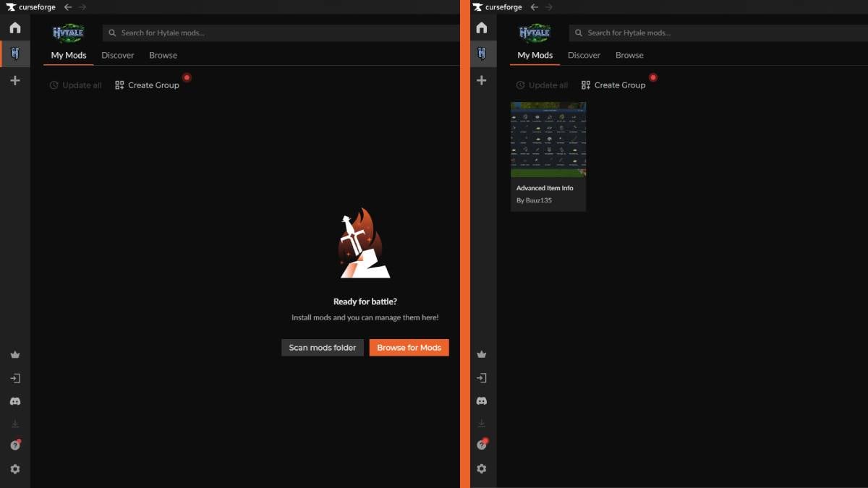This screenshot has height=488, width=868.
Task: Click the search field in the left window
Action: click(x=282, y=33)
